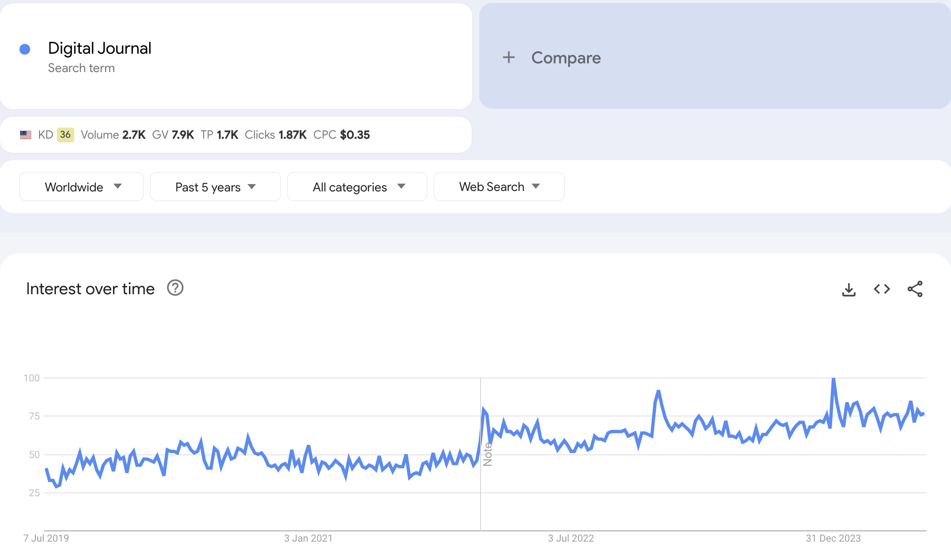The height and width of the screenshot is (560, 951).
Task: Open the Interest over time help icon
Action: click(175, 288)
